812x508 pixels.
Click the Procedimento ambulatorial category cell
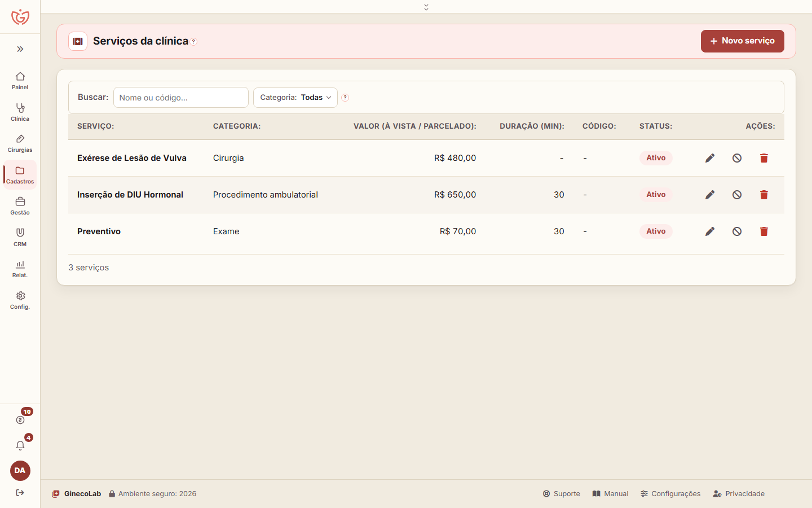[x=266, y=195]
